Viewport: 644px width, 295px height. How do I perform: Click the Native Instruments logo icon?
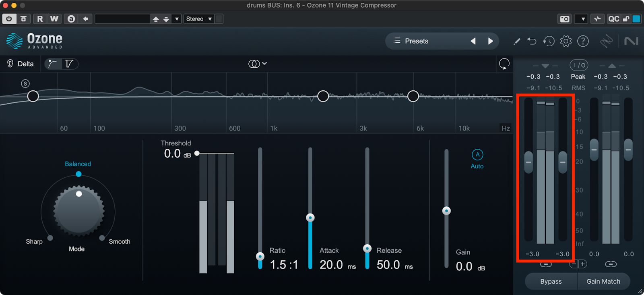pyautogui.click(x=631, y=41)
